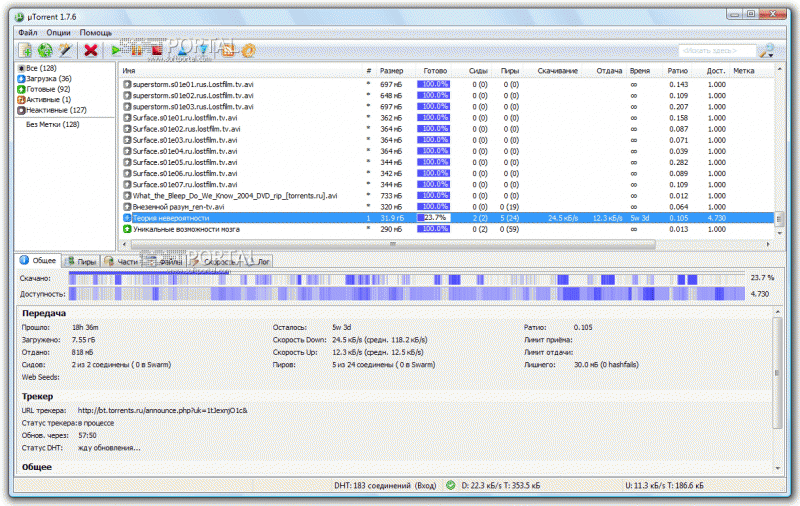800x506 pixels.
Task: Sort by the Отдача column header
Action: (x=609, y=70)
